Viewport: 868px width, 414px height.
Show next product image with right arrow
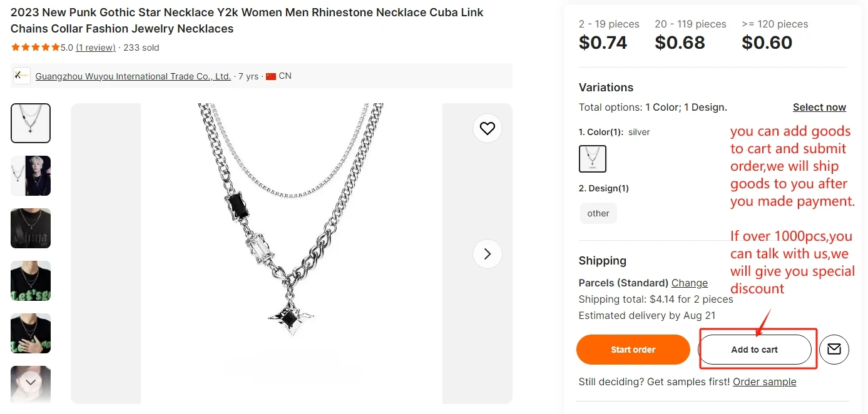click(487, 254)
